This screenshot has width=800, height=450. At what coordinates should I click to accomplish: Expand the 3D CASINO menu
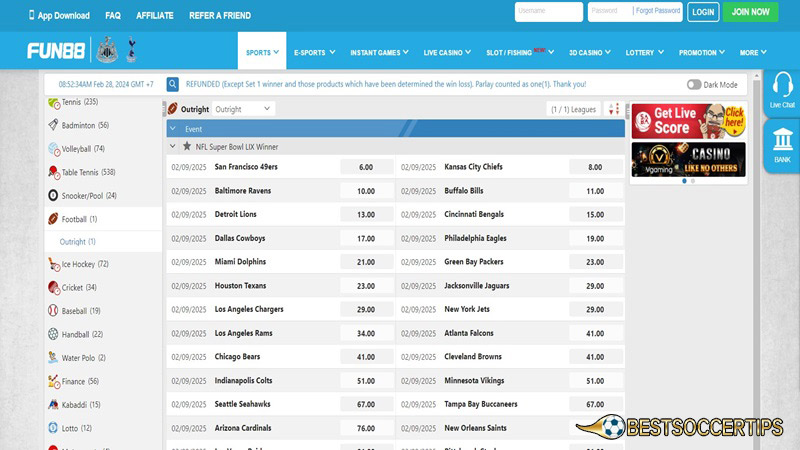coord(589,53)
